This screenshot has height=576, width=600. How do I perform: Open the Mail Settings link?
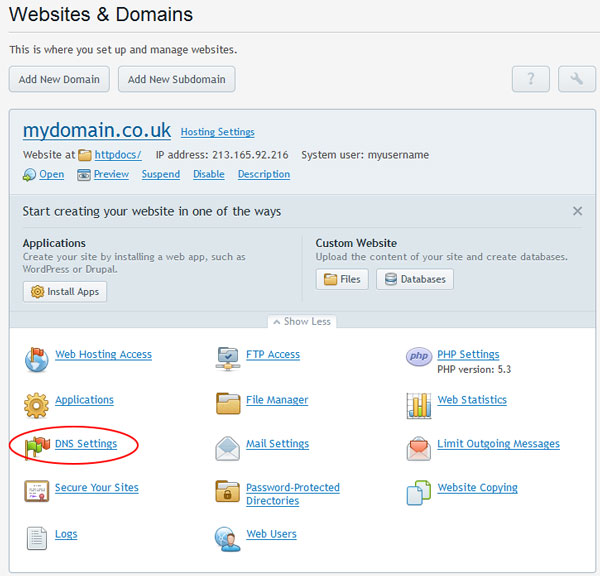277,444
